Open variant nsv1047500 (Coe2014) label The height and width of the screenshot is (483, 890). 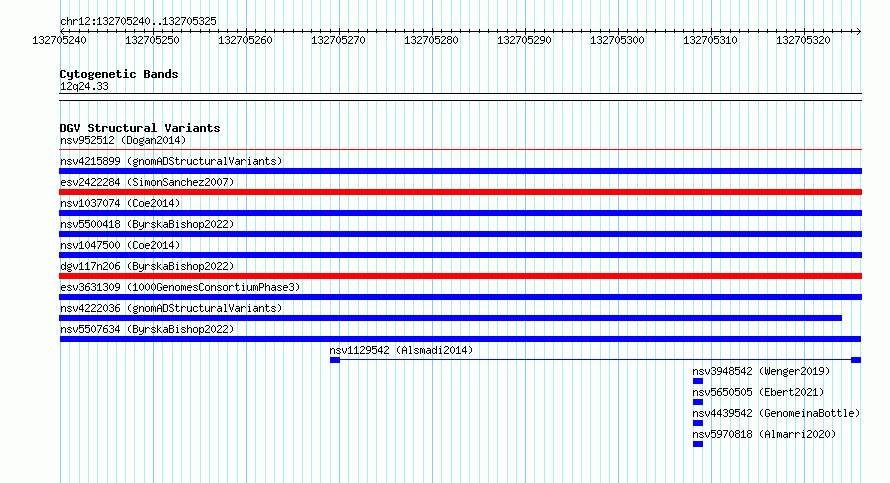[x=120, y=245]
